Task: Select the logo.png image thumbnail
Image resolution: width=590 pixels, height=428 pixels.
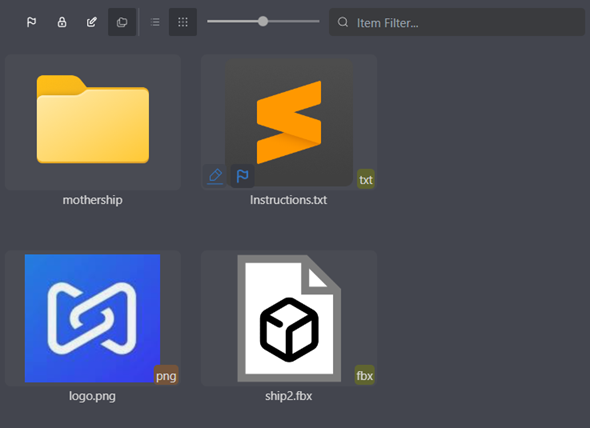Action: (x=93, y=318)
